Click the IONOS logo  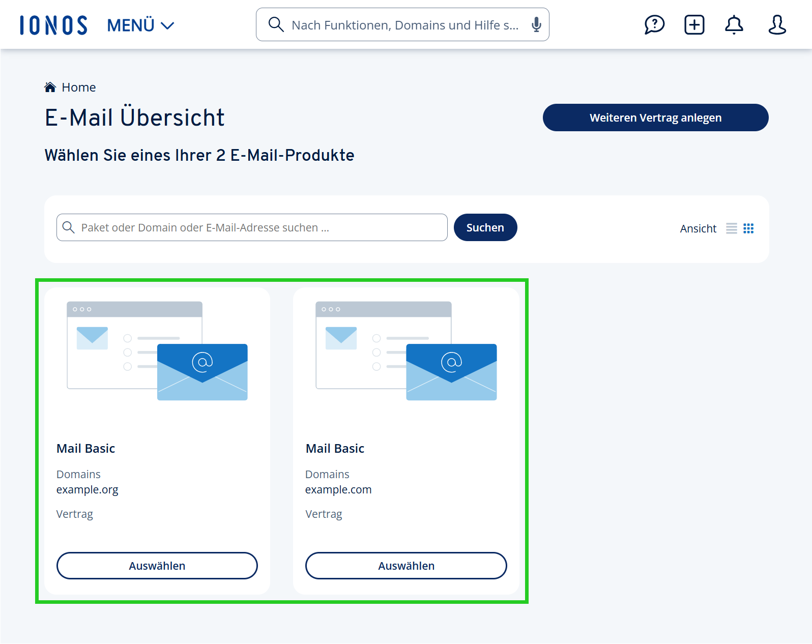pyautogui.click(x=53, y=25)
